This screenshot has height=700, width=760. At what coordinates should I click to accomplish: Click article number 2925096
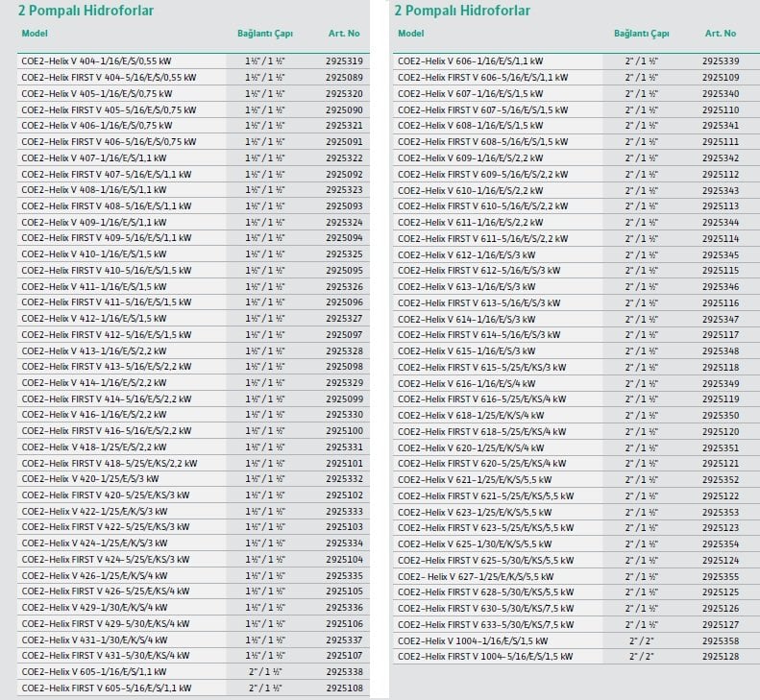(344, 302)
